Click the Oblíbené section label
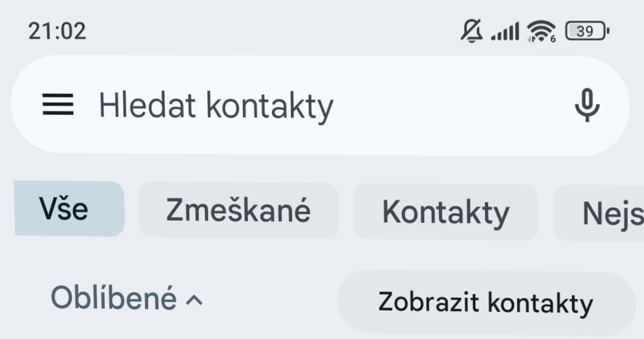The width and height of the screenshot is (644, 339). point(114,298)
